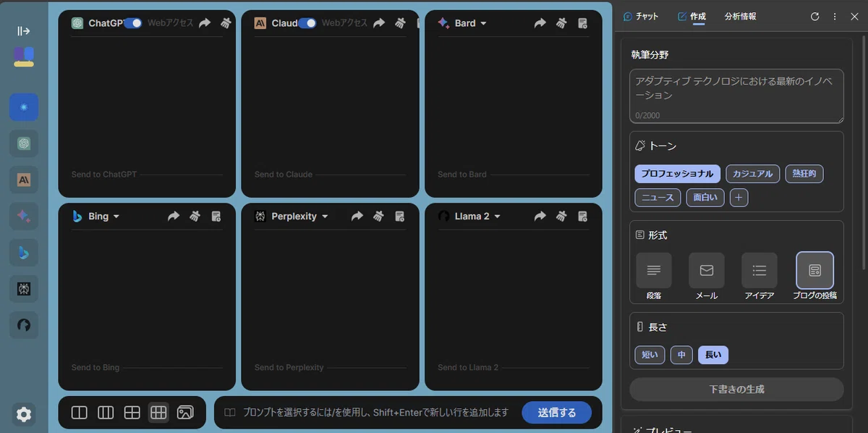
Task: Toggle Claude Web access switch
Action: click(x=307, y=23)
